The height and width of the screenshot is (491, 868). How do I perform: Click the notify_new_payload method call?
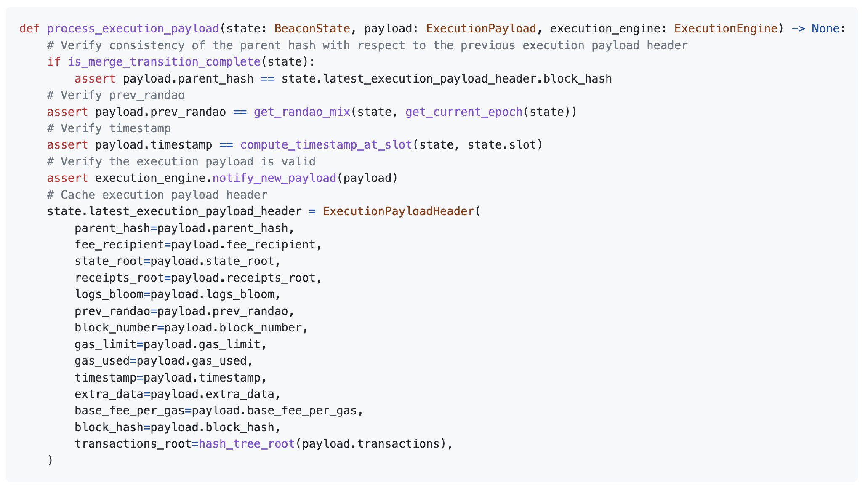274,178
